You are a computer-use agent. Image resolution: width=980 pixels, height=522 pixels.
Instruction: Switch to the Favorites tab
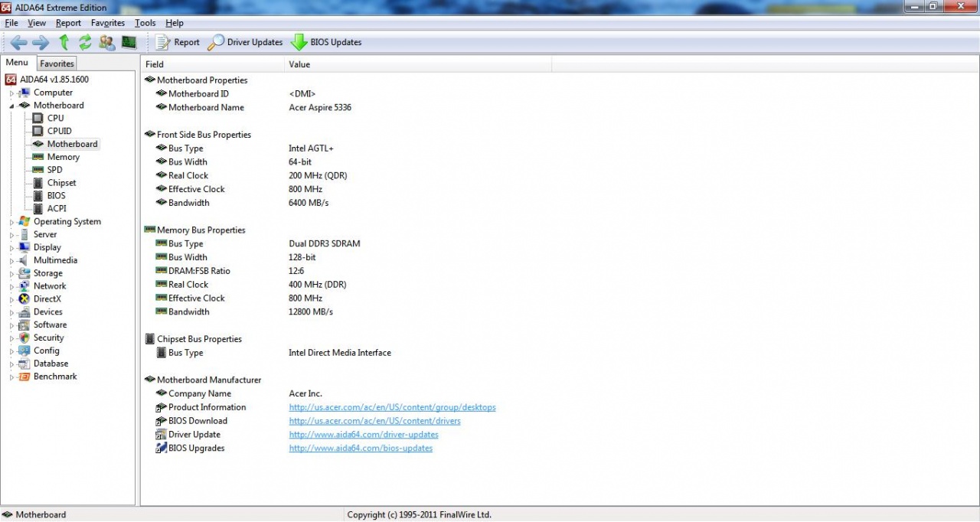[57, 64]
